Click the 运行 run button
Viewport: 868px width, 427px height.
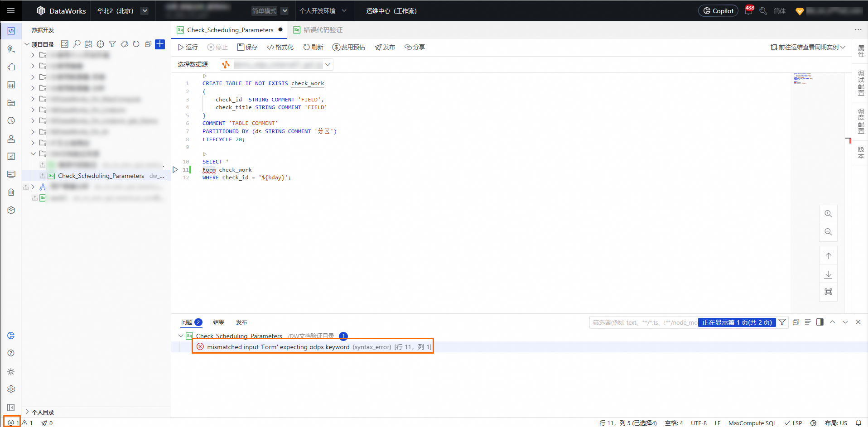[188, 47]
